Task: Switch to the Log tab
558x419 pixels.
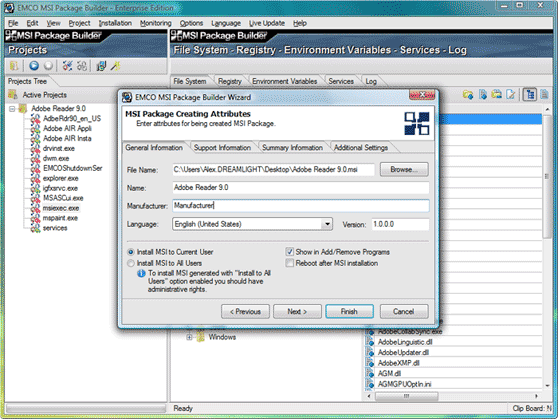Action: point(371,81)
